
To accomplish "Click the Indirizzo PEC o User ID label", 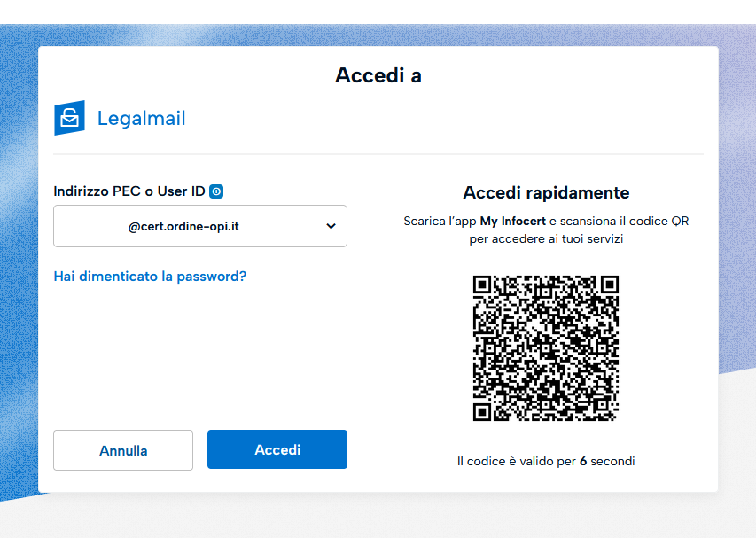I will pyautogui.click(x=129, y=191).
